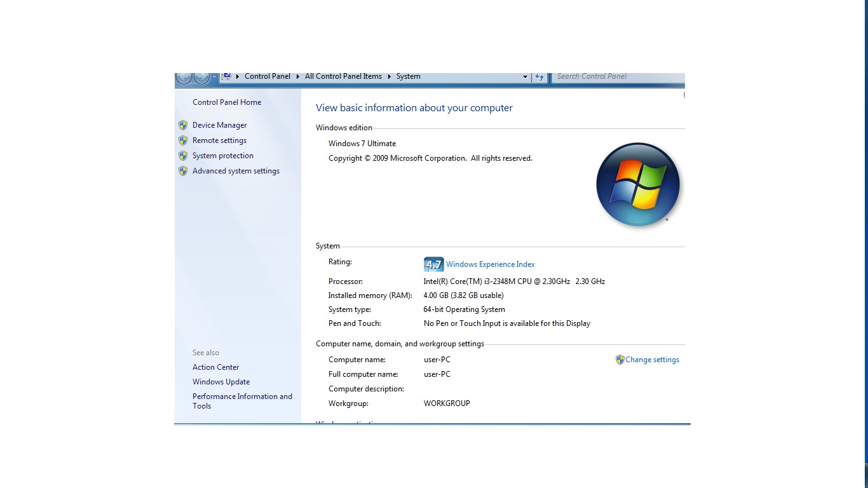Image resolution: width=868 pixels, height=488 pixels.
Task: Click the Control Panel icon in address bar
Action: 226,76
